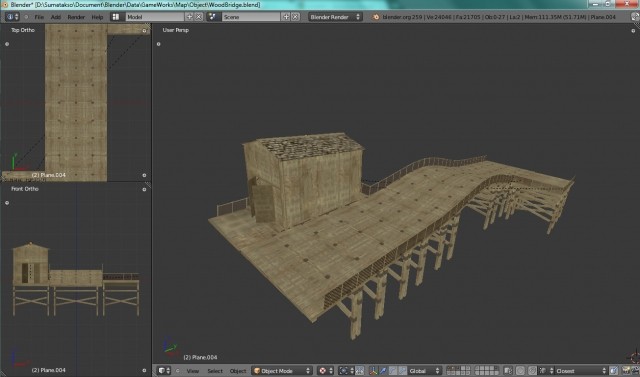Click the scene browse icon
The height and width of the screenshot is (377, 640).
[x=212, y=17]
